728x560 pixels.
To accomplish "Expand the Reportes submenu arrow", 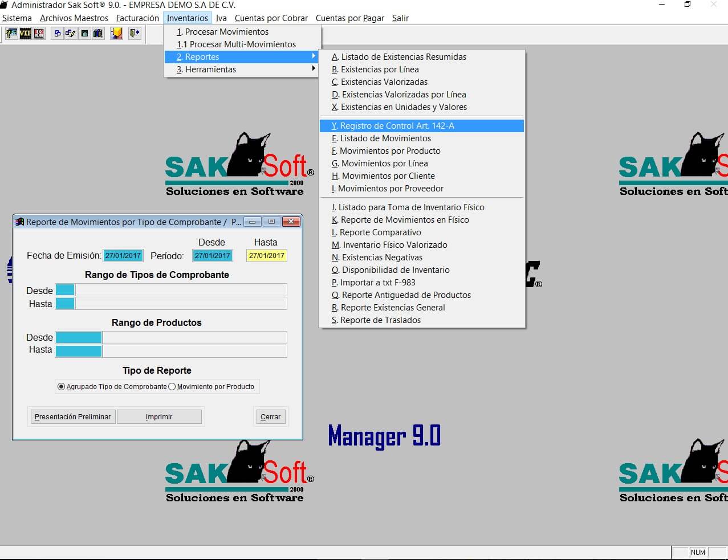I will coord(314,56).
